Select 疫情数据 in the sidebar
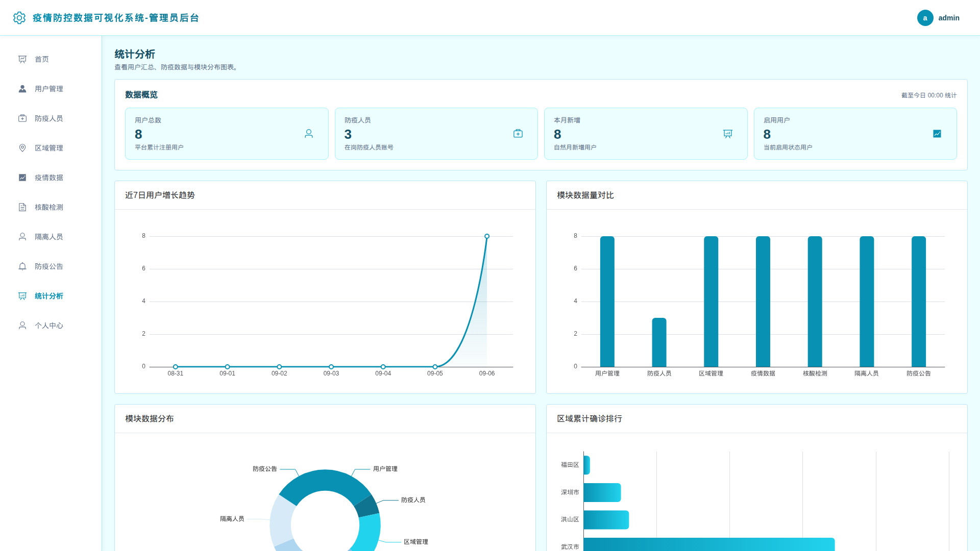Viewport: 980px width, 551px height. (51, 178)
